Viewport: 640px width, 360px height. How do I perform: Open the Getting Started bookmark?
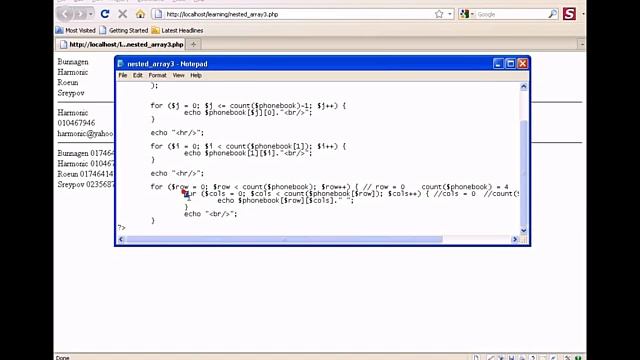point(124,30)
